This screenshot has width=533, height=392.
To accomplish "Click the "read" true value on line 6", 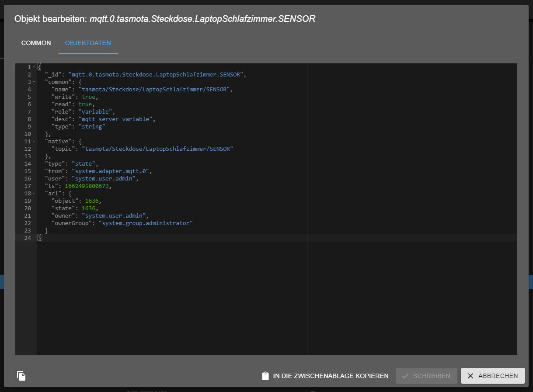I will [85, 104].
